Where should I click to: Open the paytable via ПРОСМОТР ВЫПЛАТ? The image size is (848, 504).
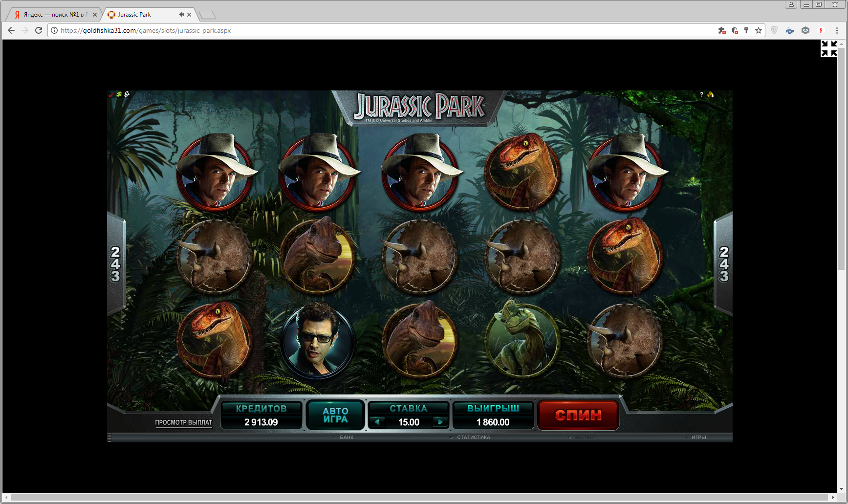pyautogui.click(x=184, y=422)
